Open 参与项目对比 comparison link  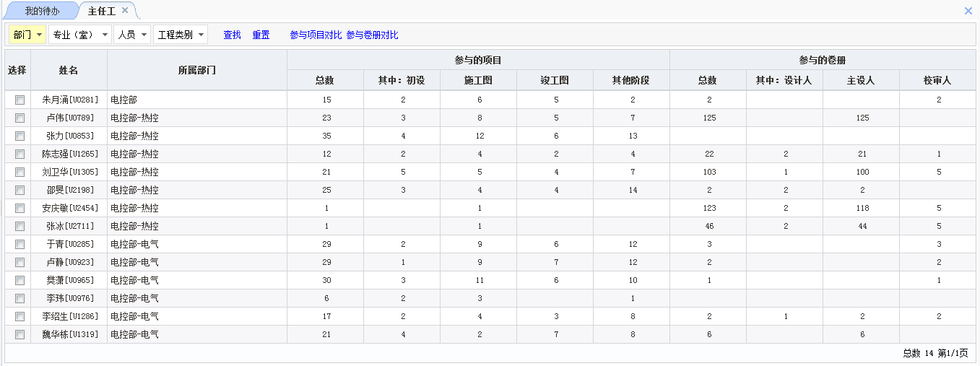click(316, 35)
